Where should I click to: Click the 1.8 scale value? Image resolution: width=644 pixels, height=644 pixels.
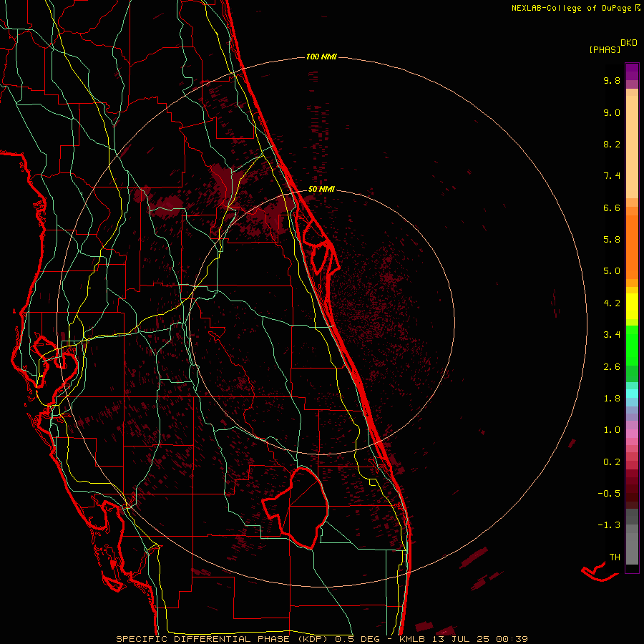point(612,399)
